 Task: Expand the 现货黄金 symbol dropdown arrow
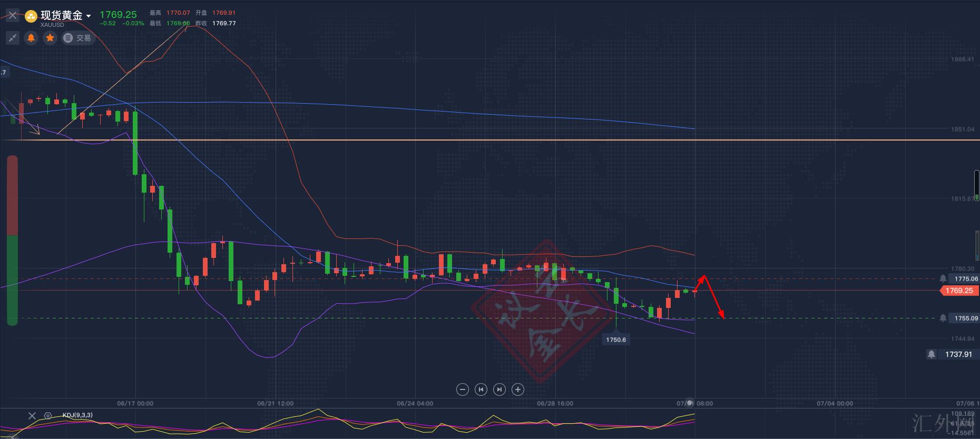[89, 16]
